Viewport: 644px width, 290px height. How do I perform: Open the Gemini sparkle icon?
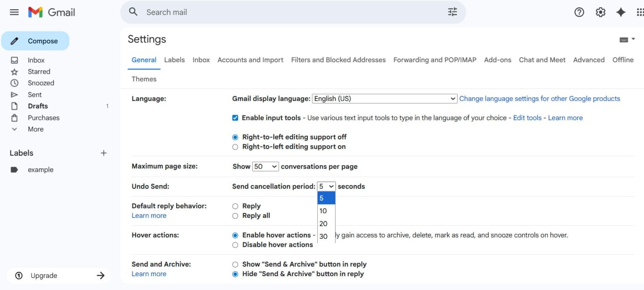(621, 12)
